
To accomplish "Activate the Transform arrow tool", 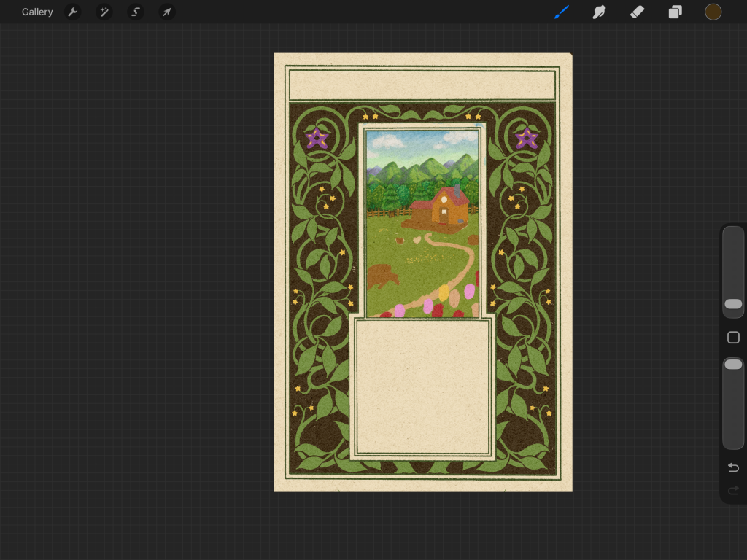I will click(167, 12).
